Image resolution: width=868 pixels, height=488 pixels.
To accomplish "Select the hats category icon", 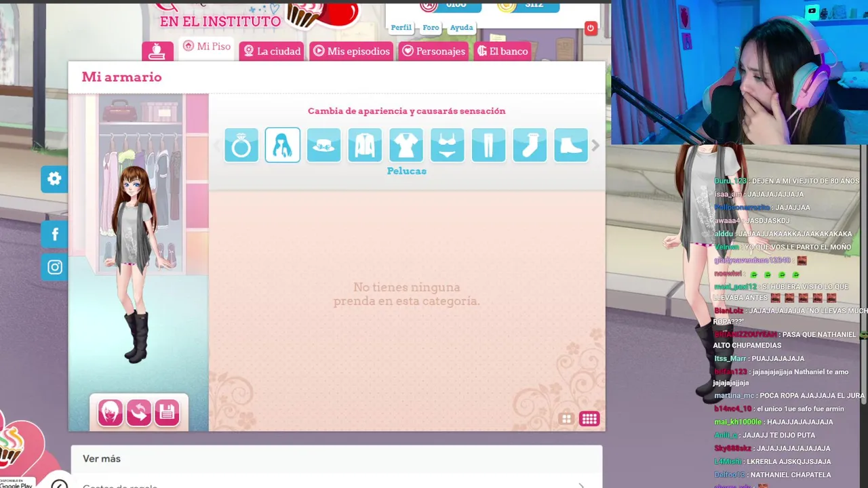I will click(323, 145).
